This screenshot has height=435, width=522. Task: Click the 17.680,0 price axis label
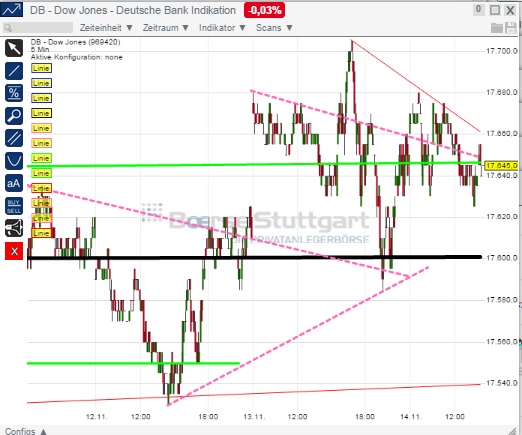(502, 92)
